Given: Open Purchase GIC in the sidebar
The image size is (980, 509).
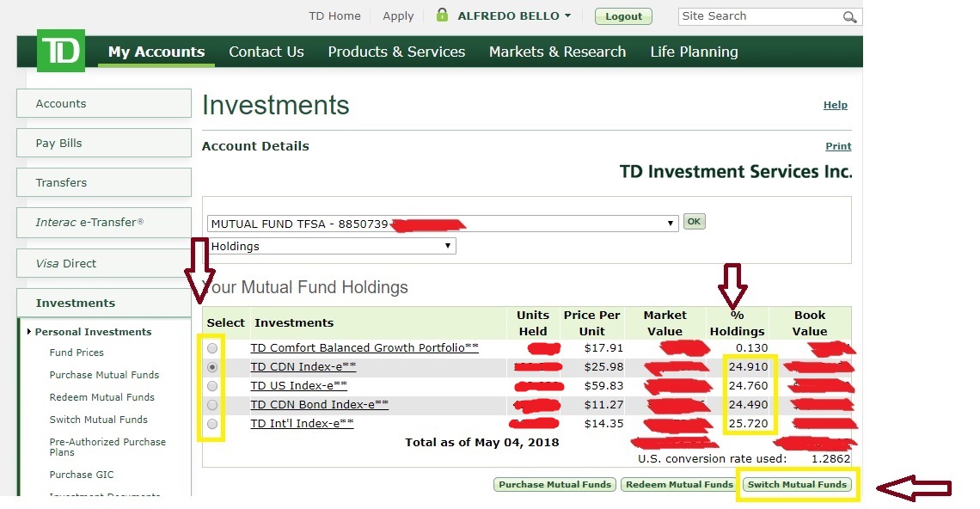Looking at the screenshot, I should pyautogui.click(x=82, y=475).
